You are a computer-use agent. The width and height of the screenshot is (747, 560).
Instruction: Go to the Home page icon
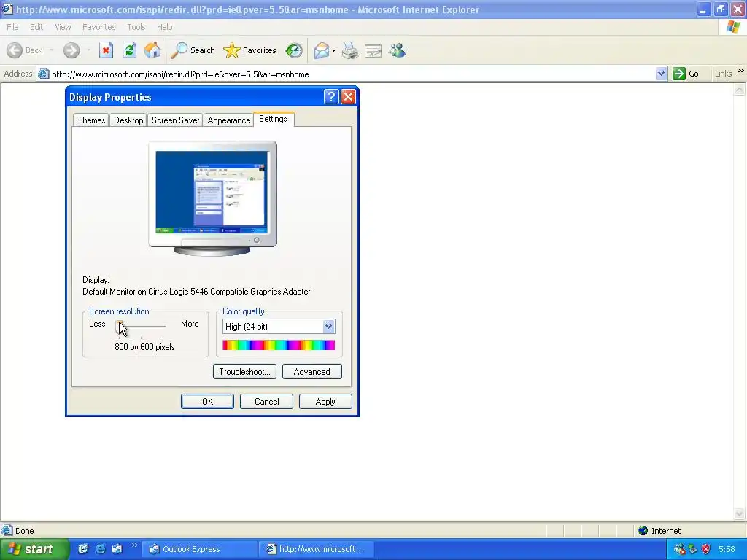(152, 50)
